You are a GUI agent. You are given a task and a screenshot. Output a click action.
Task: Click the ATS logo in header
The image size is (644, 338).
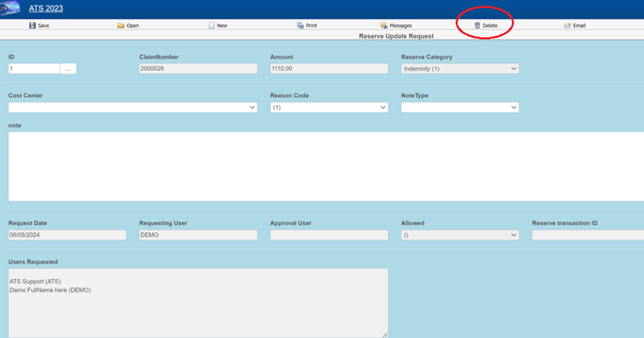pyautogui.click(x=10, y=8)
